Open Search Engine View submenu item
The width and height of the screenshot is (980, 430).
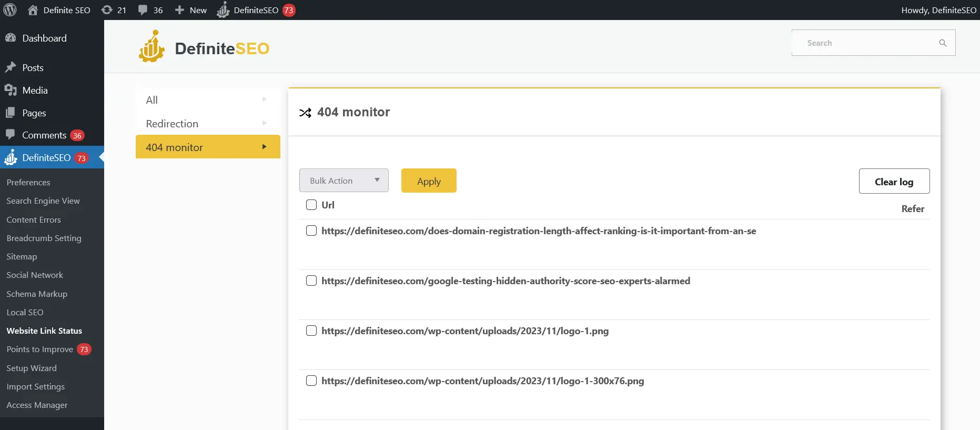pos(43,201)
